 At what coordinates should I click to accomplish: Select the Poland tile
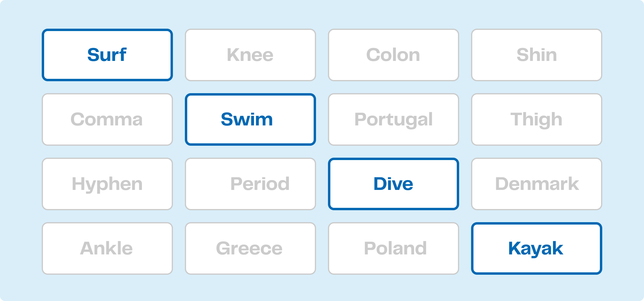tap(394, 248)
